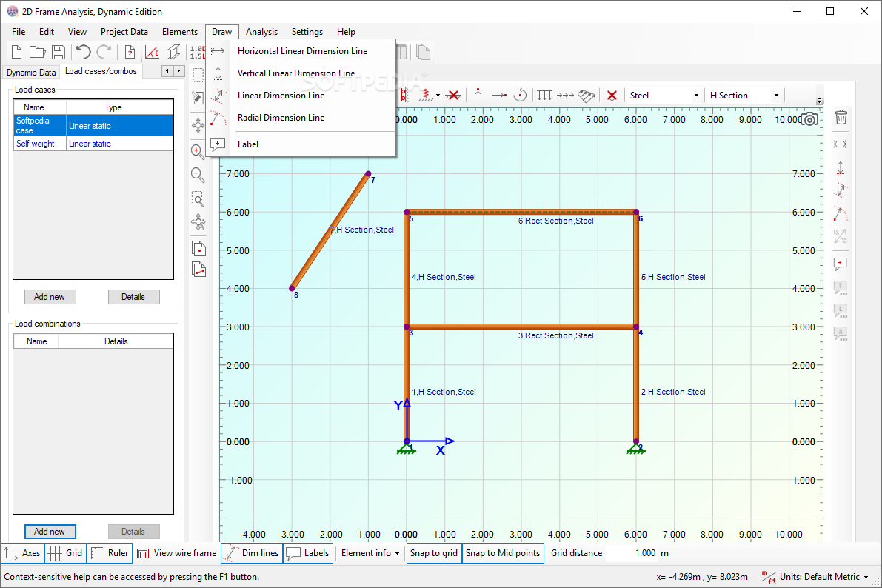The height and width of the screenshot is (588, 882).
Task: Click Details under Load cases
Action: [x=133, y=296]
